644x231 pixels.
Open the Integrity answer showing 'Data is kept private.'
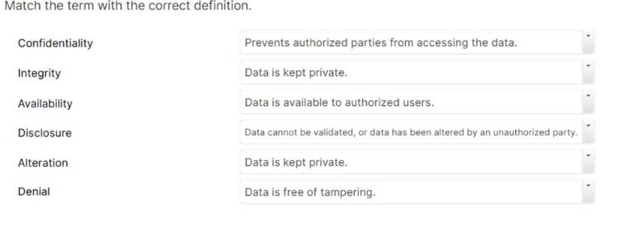pos(417,72)
